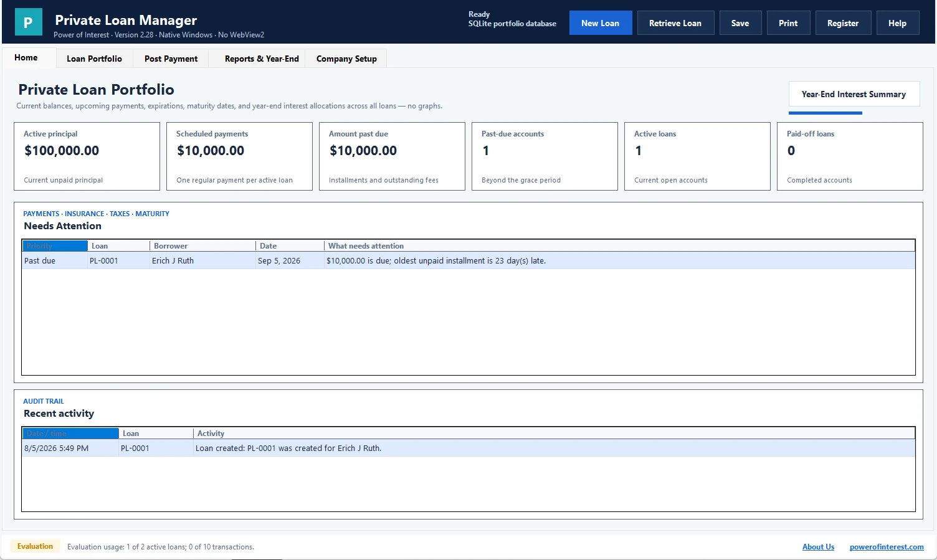Viewport: 937px width, 560px height.
Task: Sort Needs Attention by Loan column
Action: pyautogui.click(x=118, y=246)
